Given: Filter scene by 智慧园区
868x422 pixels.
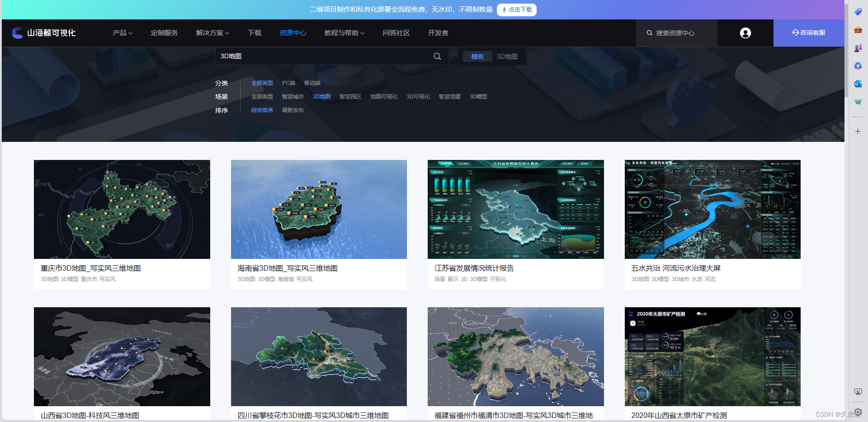Looking at the screenshot, I should tap(350, 97).
